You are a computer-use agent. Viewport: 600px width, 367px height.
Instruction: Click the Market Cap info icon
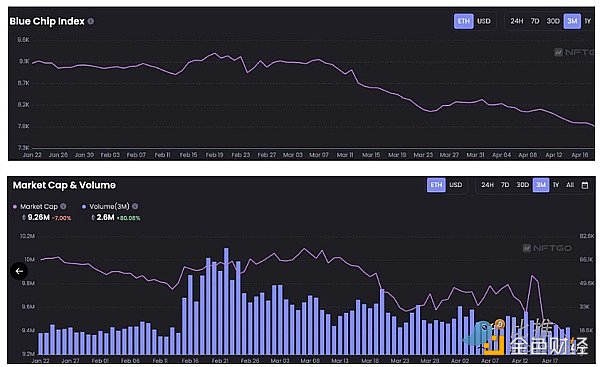point(63,206)
